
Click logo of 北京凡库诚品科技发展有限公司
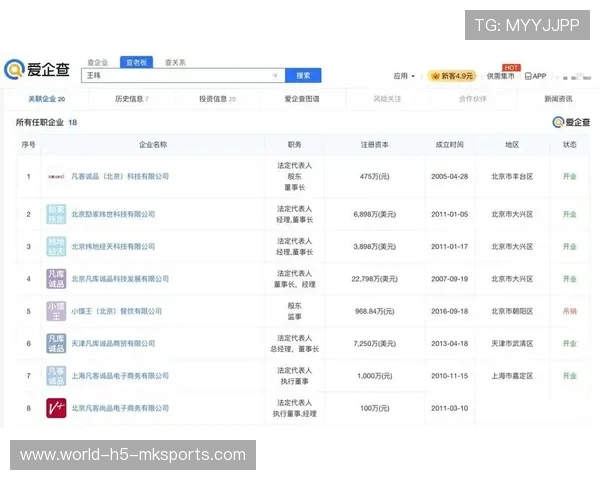56,279
